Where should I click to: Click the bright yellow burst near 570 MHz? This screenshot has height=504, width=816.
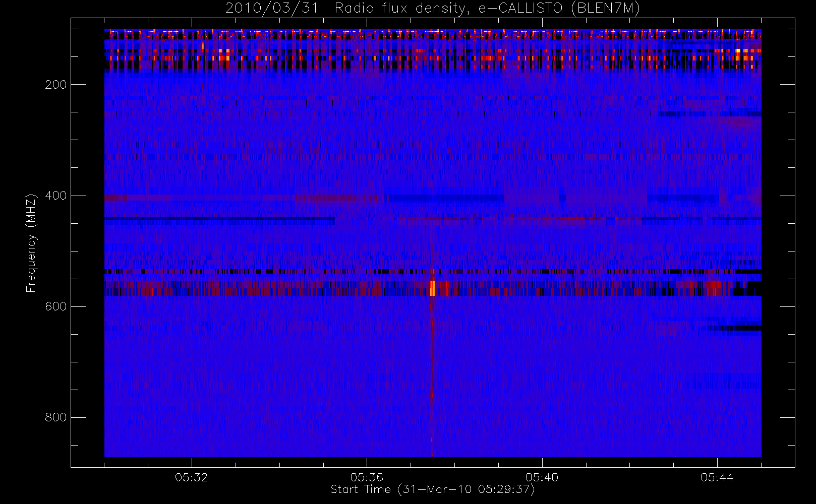[433, 288]
